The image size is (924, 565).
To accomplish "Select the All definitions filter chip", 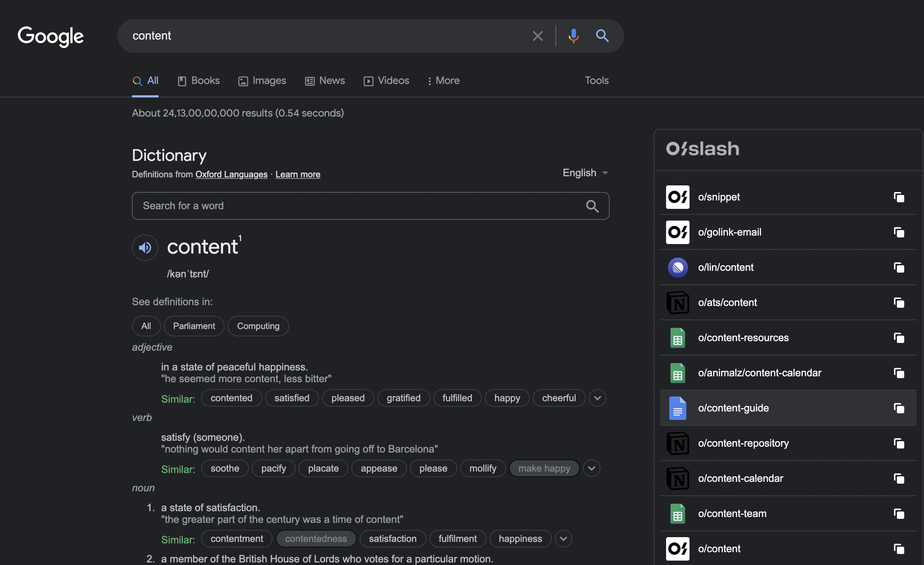I will tap(146, 326).
